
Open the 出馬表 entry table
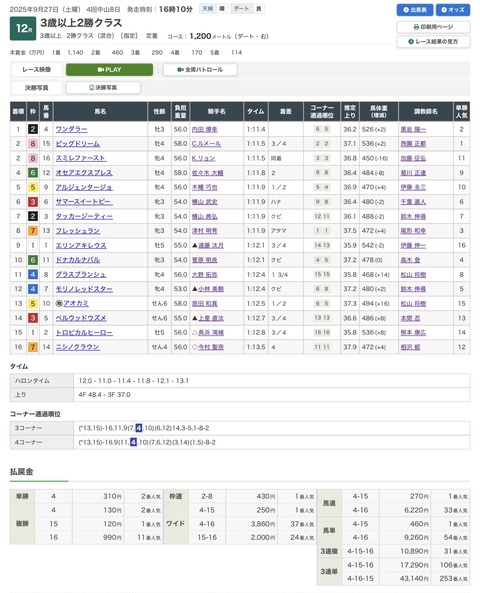(415, 10)
